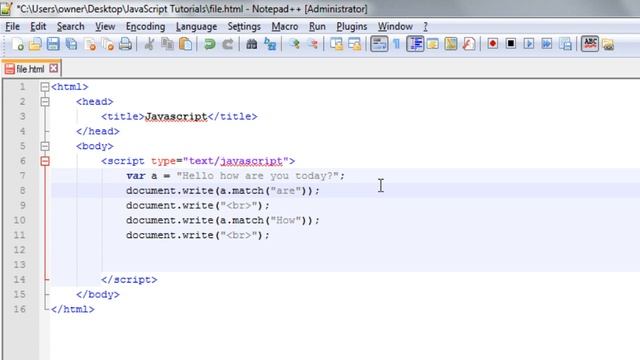Viewport: 640px width, 360px height.
Task: Open the Search menu
Action: 71,27
